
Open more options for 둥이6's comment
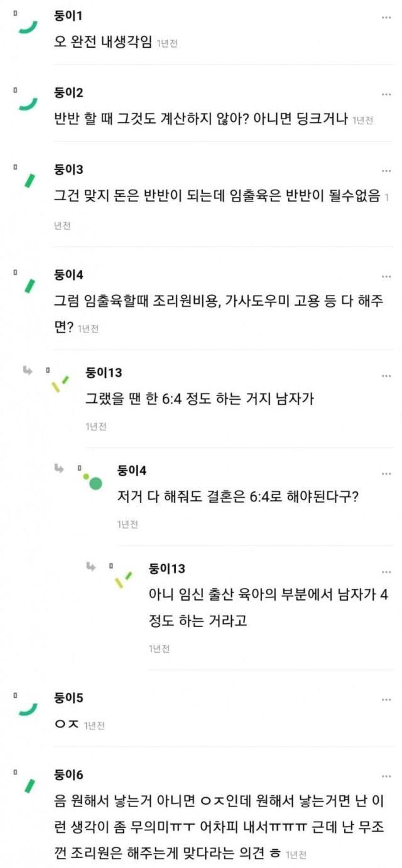click(x=386, y=776)
